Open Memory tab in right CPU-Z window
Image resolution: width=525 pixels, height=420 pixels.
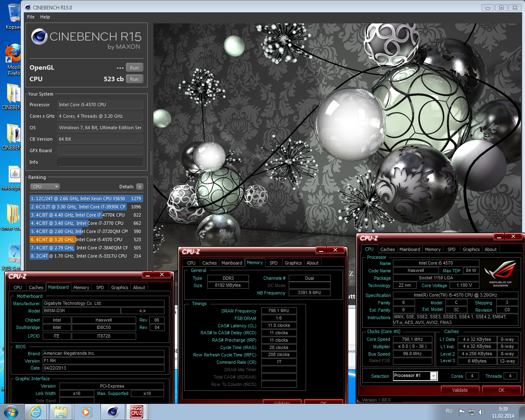(433, 249)
